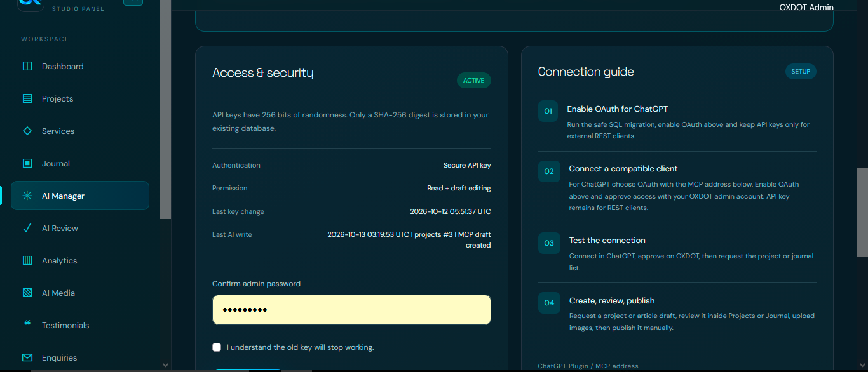
Task: Open the Dashboard sidebar icon
Action: 27,66
